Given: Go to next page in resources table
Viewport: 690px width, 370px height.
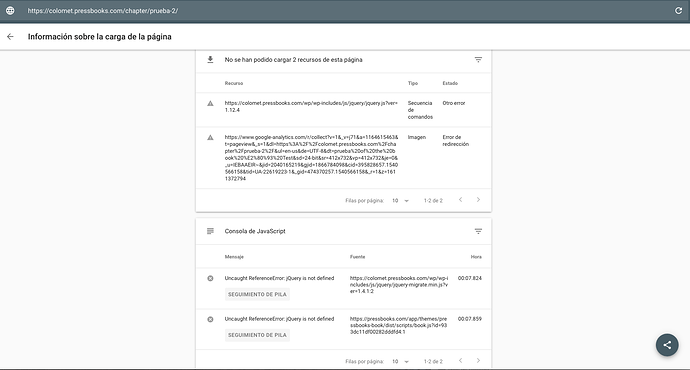Looking at the screenshot, I should (x=478, y=200).
